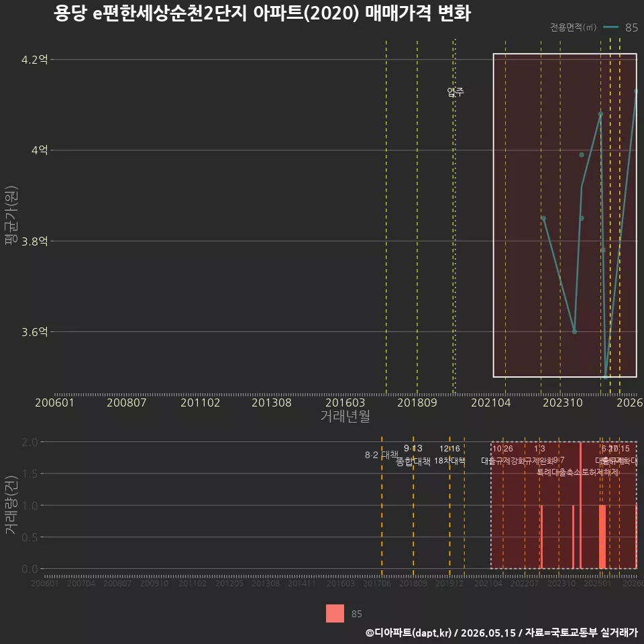The image size is (644, 644).
Task: Click the salmon 85 legend swatch at the bottom
Action: (x=335, y=613)
